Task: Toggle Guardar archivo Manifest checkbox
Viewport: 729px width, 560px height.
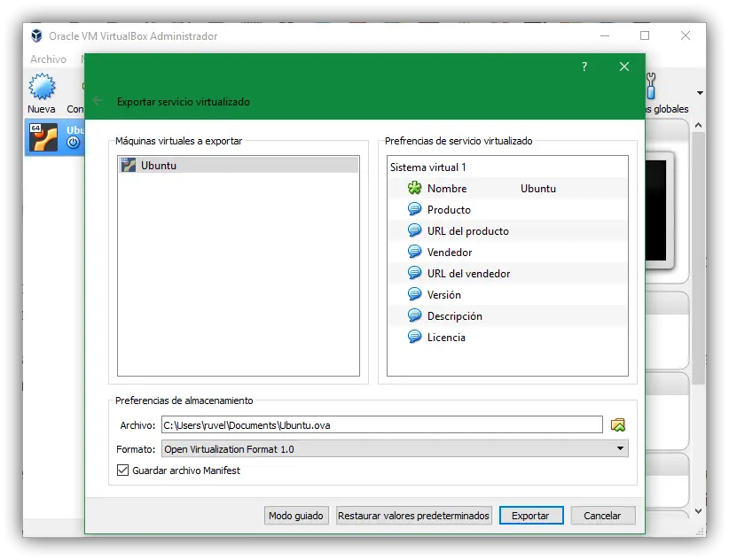Action: pos(122,471)
